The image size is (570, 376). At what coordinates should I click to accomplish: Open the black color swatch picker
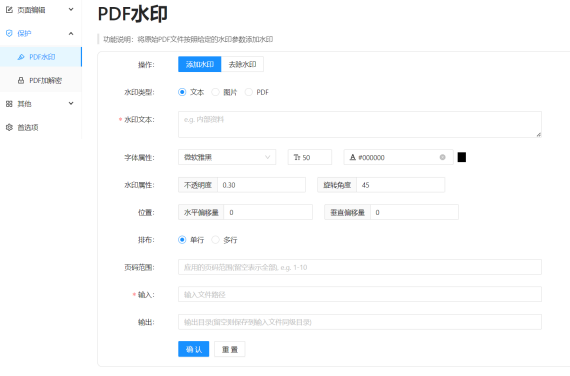(462, 157)
